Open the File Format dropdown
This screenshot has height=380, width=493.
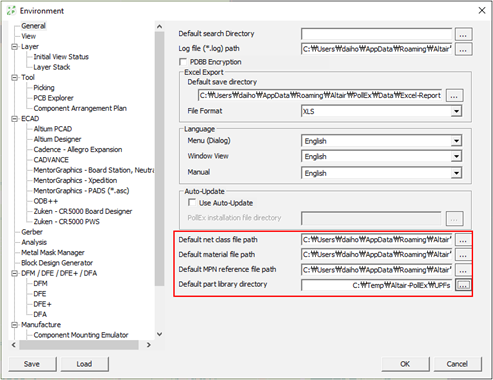click(456, 111)
